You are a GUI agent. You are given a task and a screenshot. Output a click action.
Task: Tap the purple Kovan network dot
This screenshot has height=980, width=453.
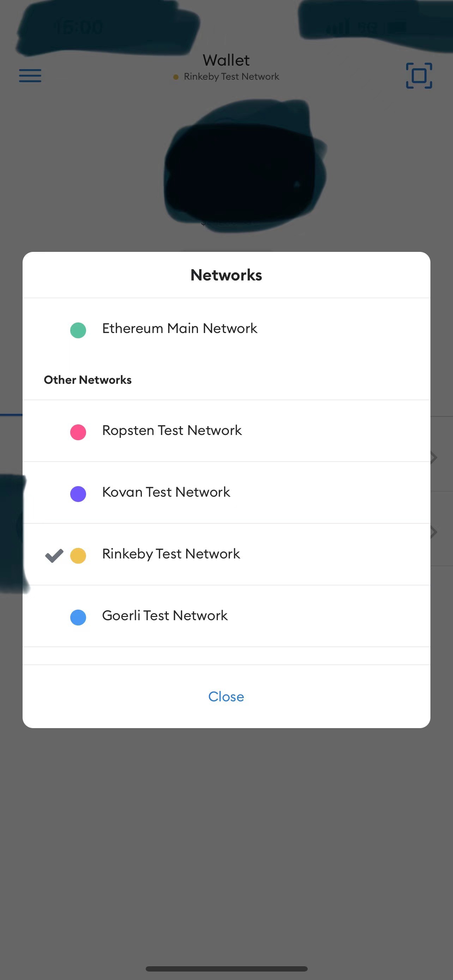[x=78, y=494]
